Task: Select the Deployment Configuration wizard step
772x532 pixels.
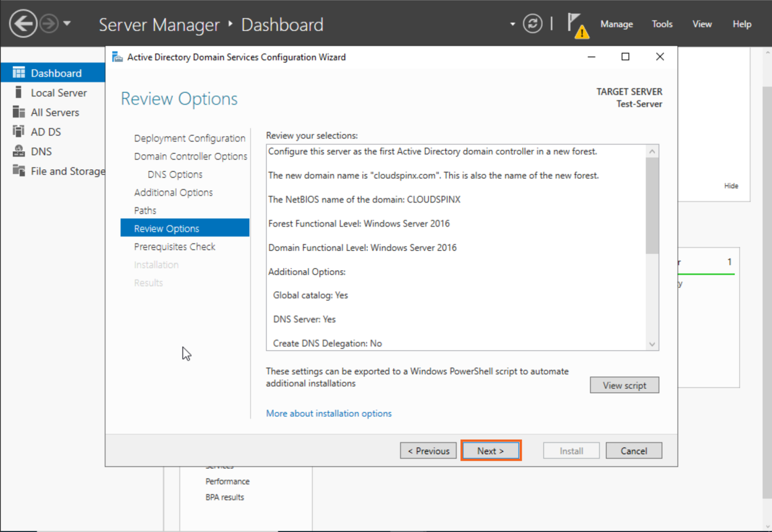Action: [189, 138]
